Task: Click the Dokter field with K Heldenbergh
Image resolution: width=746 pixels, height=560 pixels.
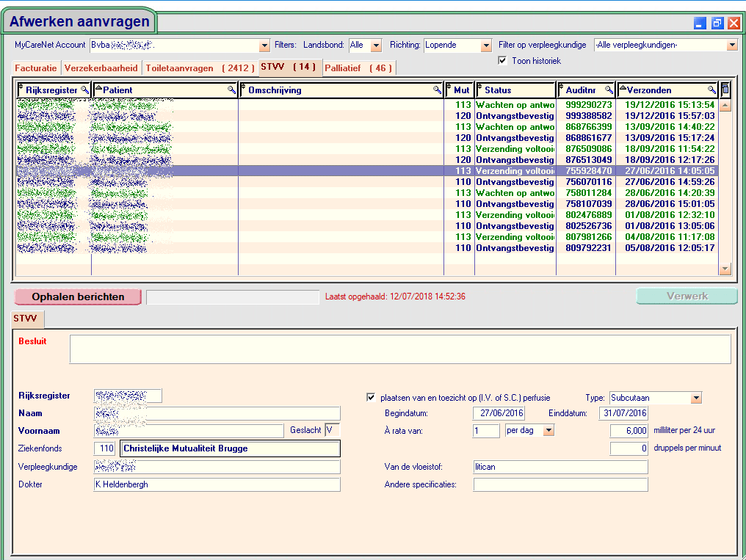Action: click(x=217, y=484)
